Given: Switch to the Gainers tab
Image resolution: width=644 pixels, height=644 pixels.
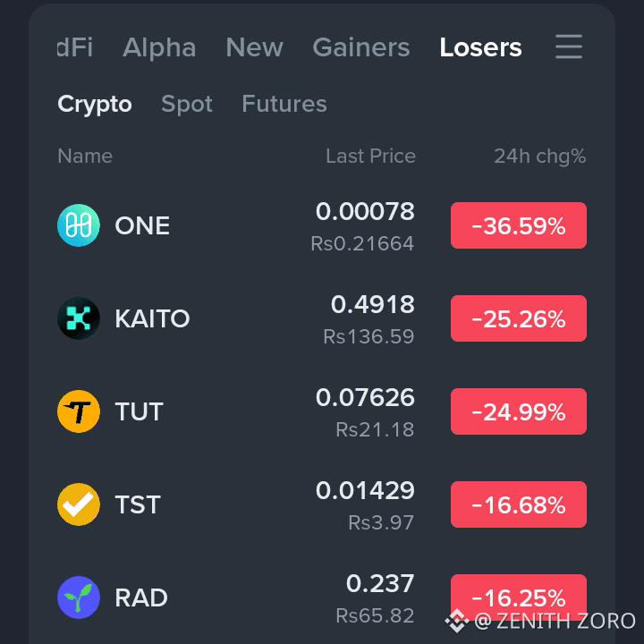Looking at the screenshot, I should pos(361,47).
